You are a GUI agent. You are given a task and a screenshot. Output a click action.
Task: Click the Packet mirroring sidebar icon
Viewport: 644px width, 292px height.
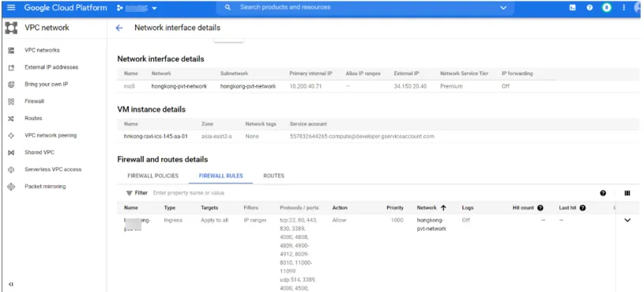click(12, 187)
